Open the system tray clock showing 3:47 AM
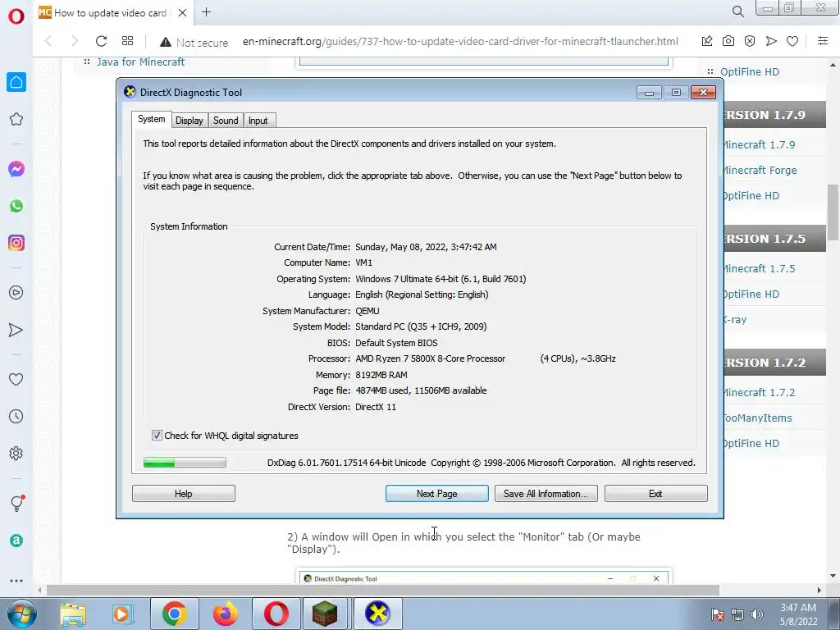This screenshot has height=630, width=840. pyautogui.click(x=798, y=614)
